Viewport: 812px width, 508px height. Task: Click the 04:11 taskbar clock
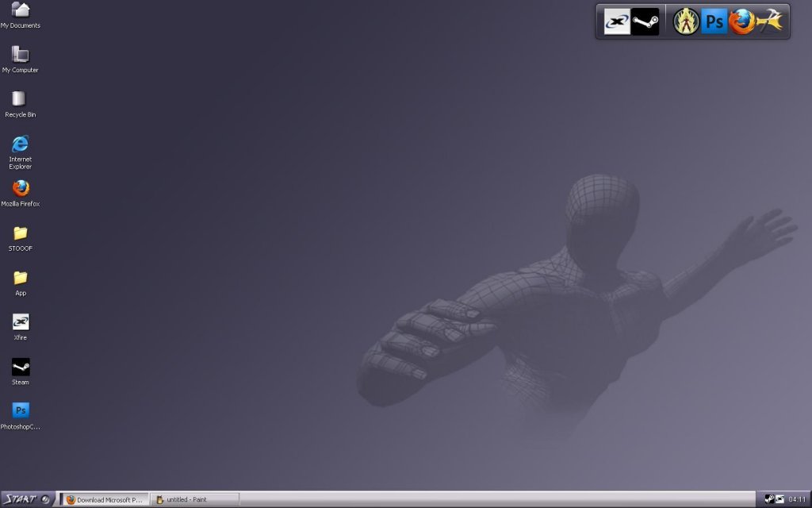point(798,500)
